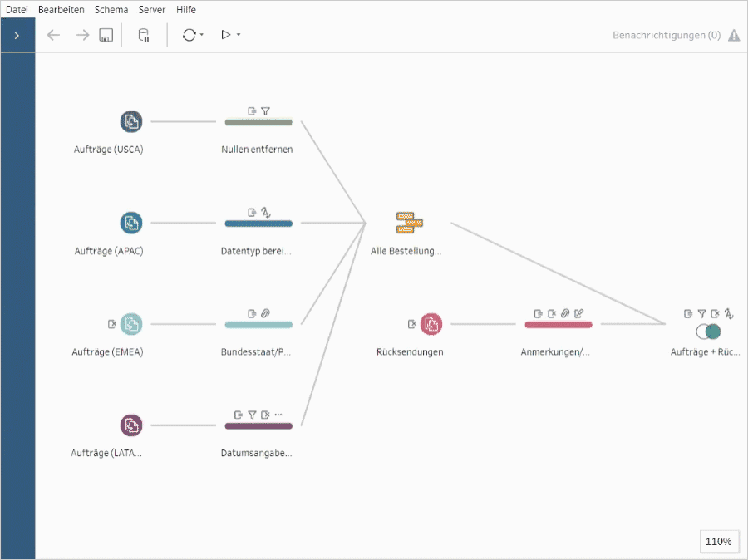748x560 pixels.
Task: Open the Schema menu
Action: click(x=111, y=9)
